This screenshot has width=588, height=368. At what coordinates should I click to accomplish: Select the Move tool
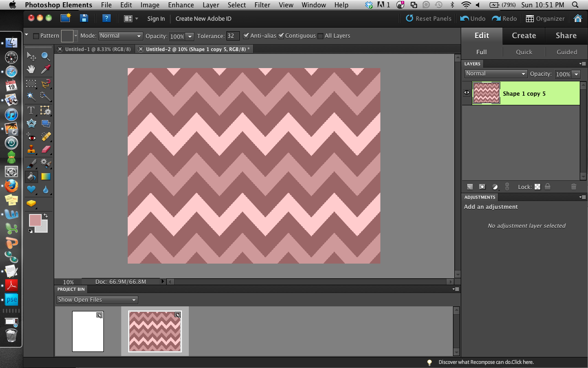pos(31,57)
